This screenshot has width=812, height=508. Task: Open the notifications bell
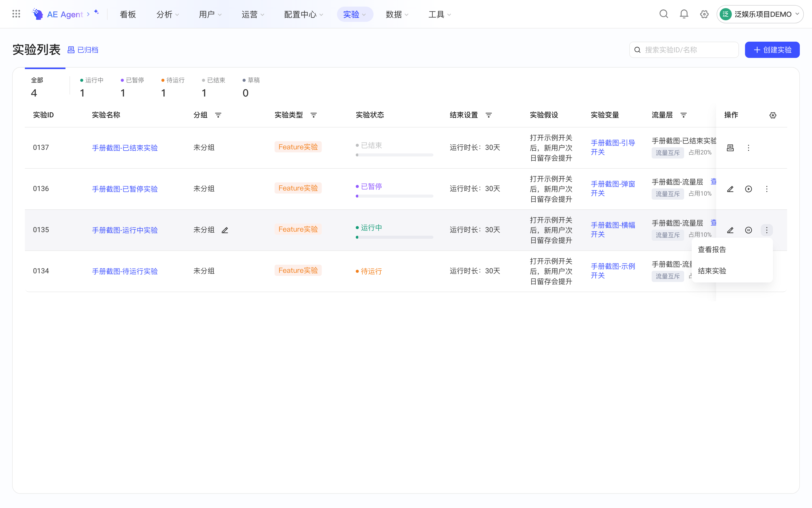[684, 14]
